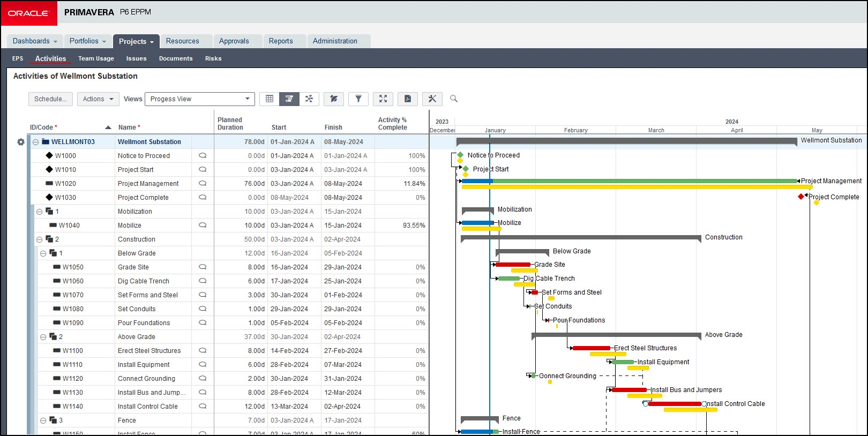Click the red Erect Steel Structures Gantt bar
Image resolution: width=868 pixels, height=436 pixels.
pyautogui.click(x=591, y=348)
